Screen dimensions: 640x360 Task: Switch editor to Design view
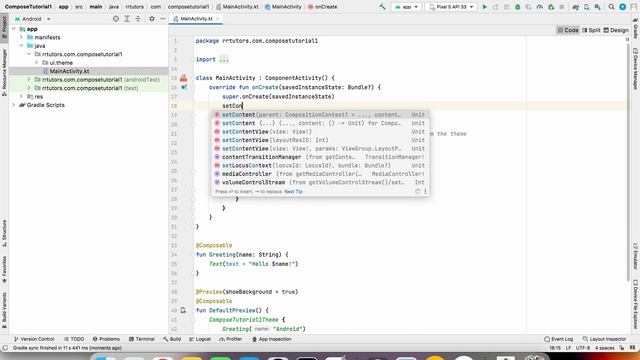click(x=616, y=30)
